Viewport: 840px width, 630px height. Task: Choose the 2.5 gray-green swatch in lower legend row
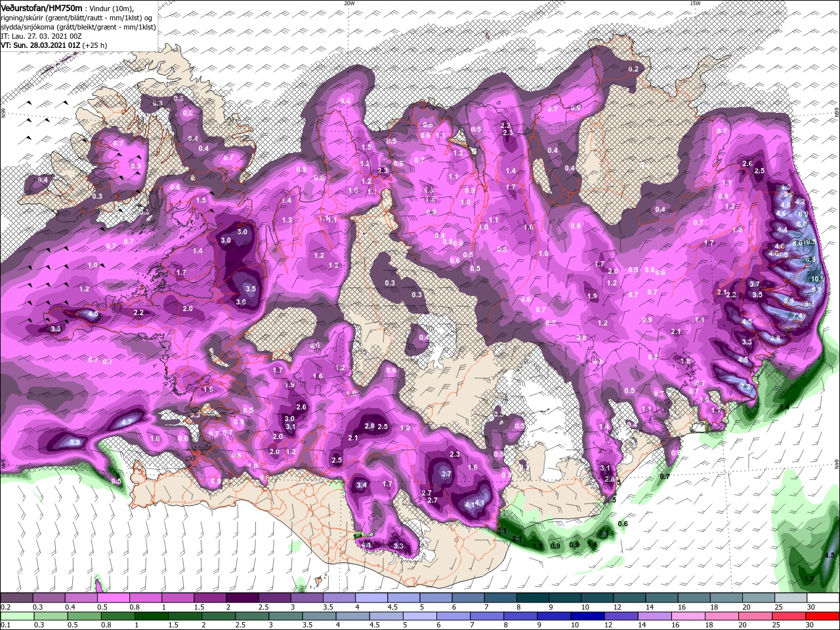point(253,616)
